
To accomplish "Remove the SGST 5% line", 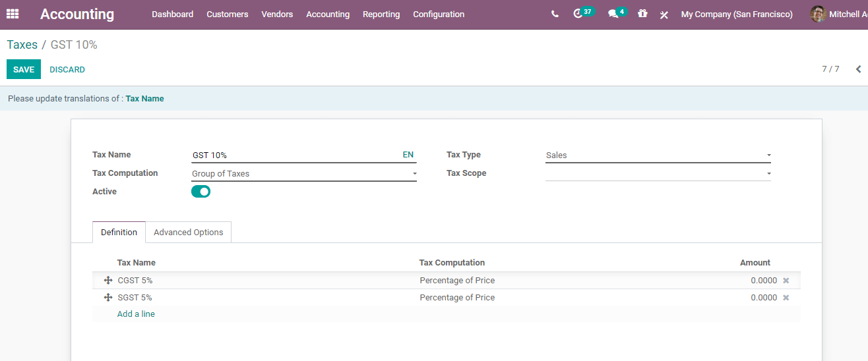I will [x=786, y=298].
